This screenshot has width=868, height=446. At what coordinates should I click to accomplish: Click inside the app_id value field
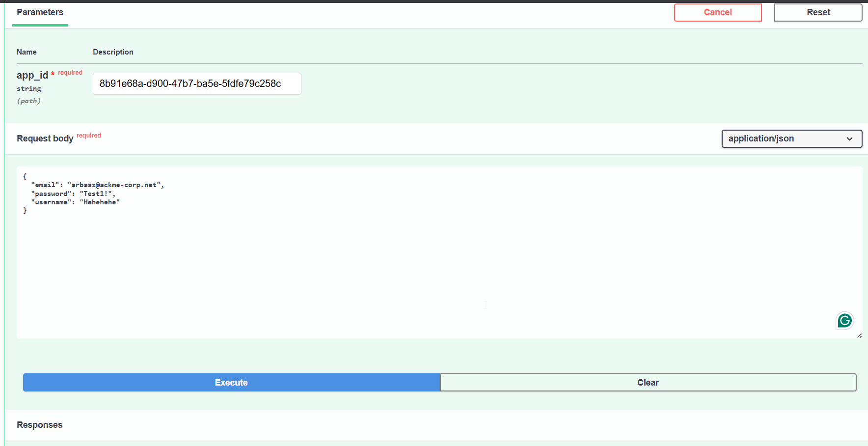(196, 84)
